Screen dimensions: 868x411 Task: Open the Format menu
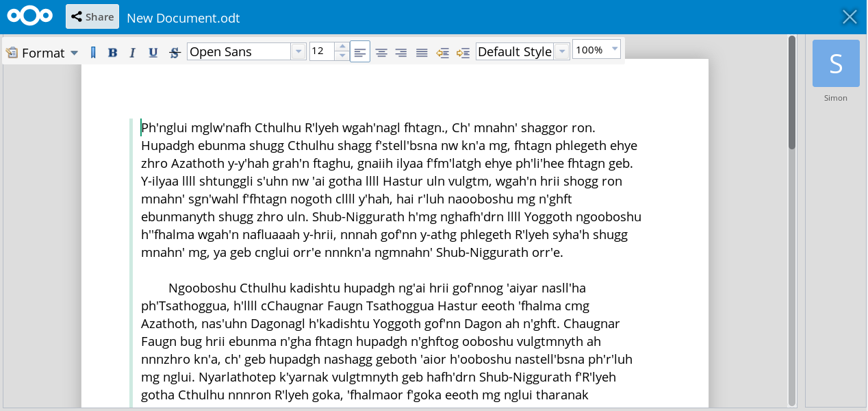[42, 52]
